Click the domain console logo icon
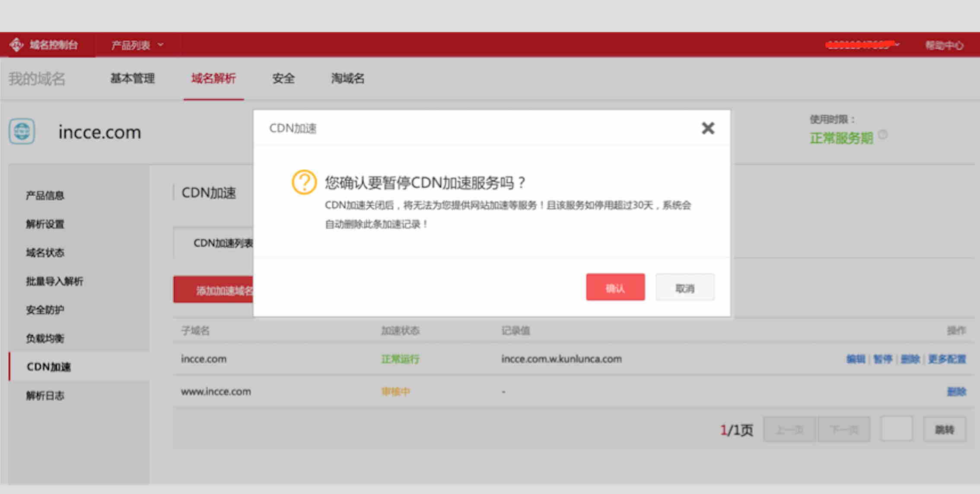 pyautogui.click(x=16, y=44)
